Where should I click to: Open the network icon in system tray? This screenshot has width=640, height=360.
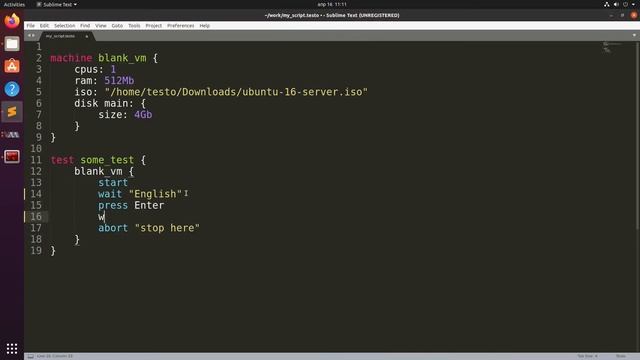607,4
